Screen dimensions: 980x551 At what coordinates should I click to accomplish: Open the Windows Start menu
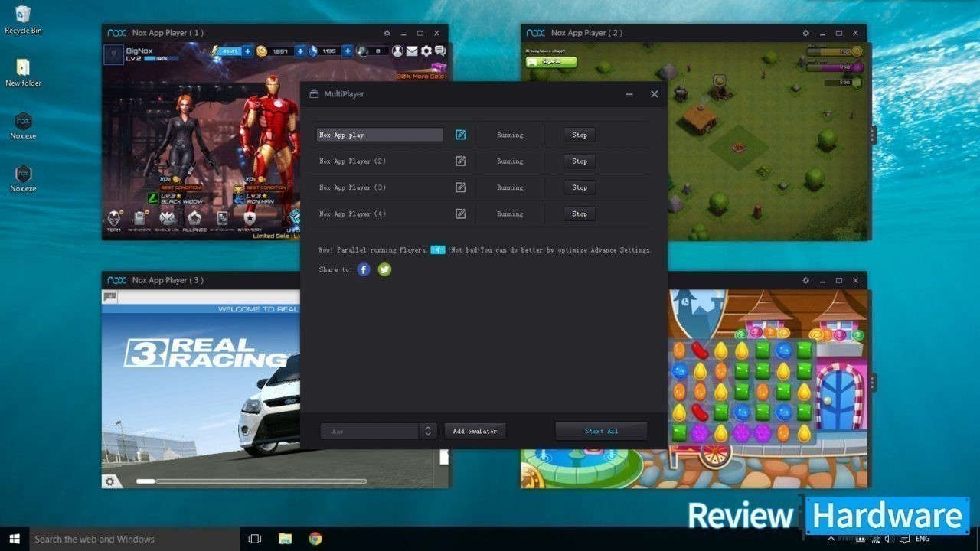tap(14, 539)
